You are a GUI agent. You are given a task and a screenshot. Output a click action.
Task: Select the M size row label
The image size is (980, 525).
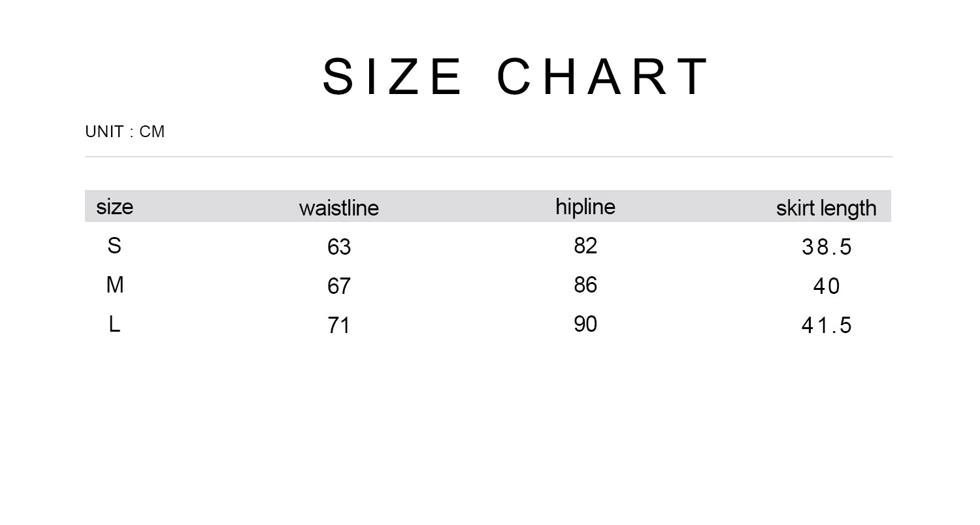pyautogui.click(x=115, y=285)
